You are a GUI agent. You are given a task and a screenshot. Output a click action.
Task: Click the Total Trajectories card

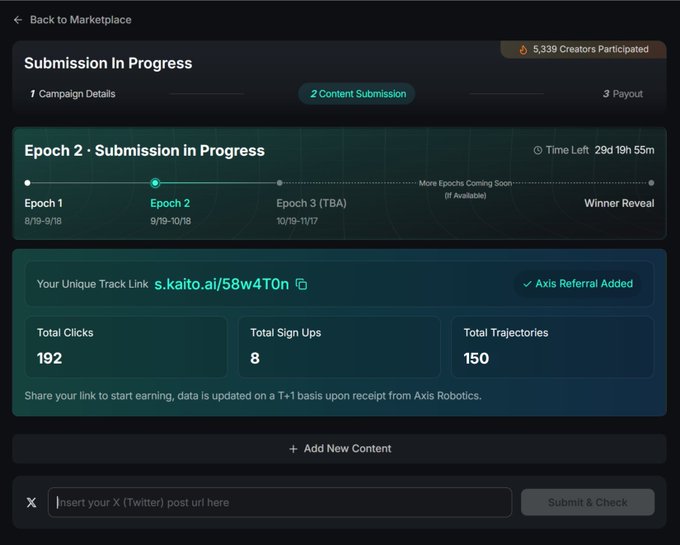click(x=552, y=347)
